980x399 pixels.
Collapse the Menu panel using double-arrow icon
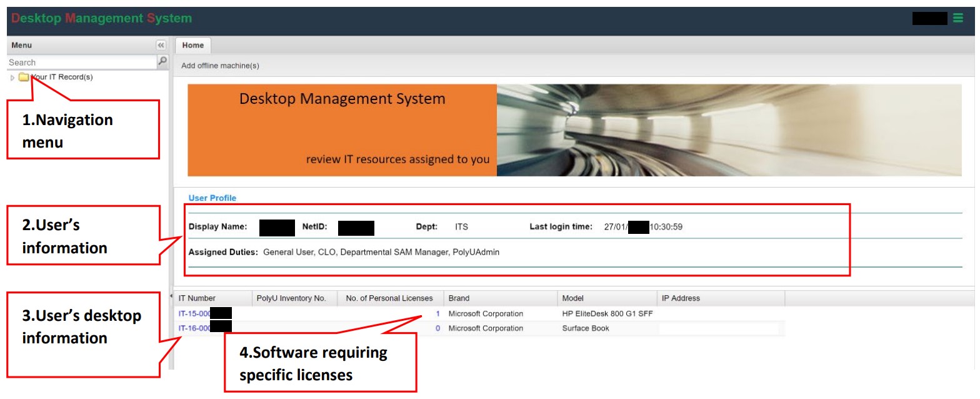(161, 46)
